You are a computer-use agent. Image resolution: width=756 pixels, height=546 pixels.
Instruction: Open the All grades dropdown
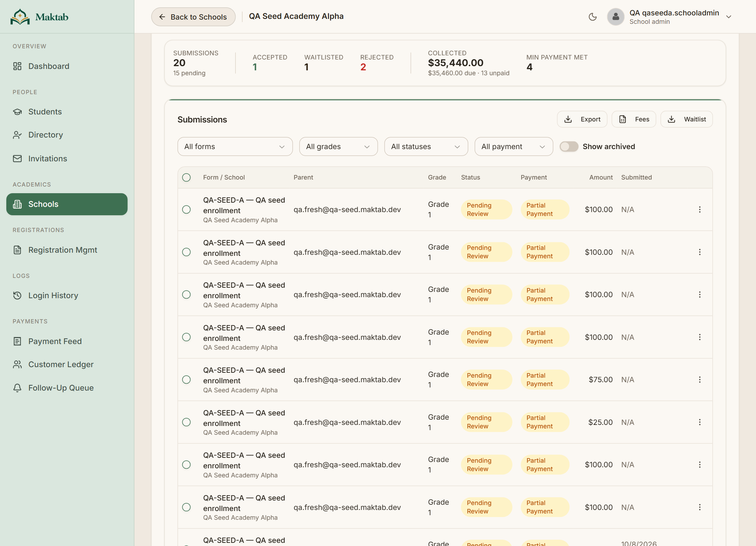(x=338, y=146)
